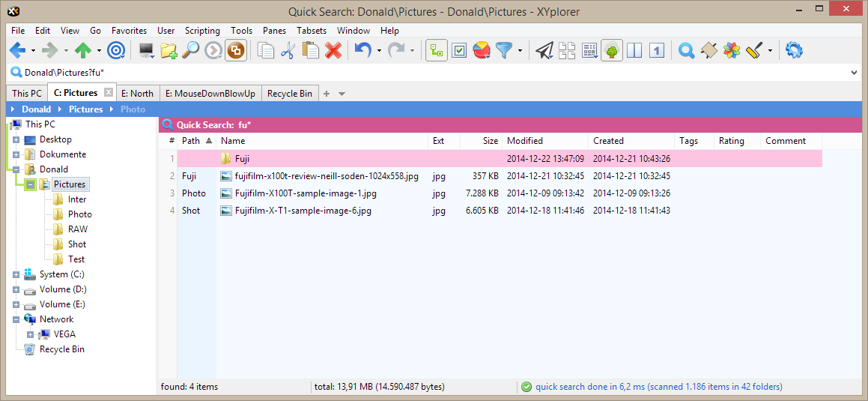
Task: Open the Scripting menu
Action: (202, 31)
